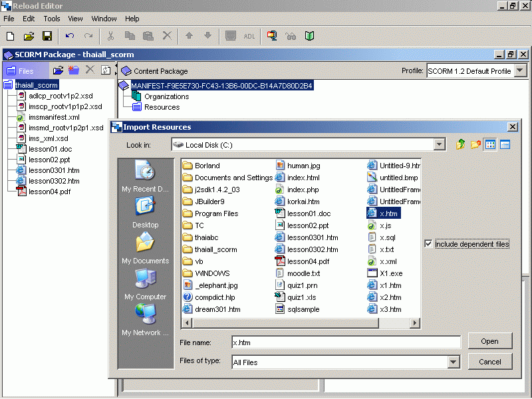
Task: Click the ADL toolbar button
Action: point(249,36)
